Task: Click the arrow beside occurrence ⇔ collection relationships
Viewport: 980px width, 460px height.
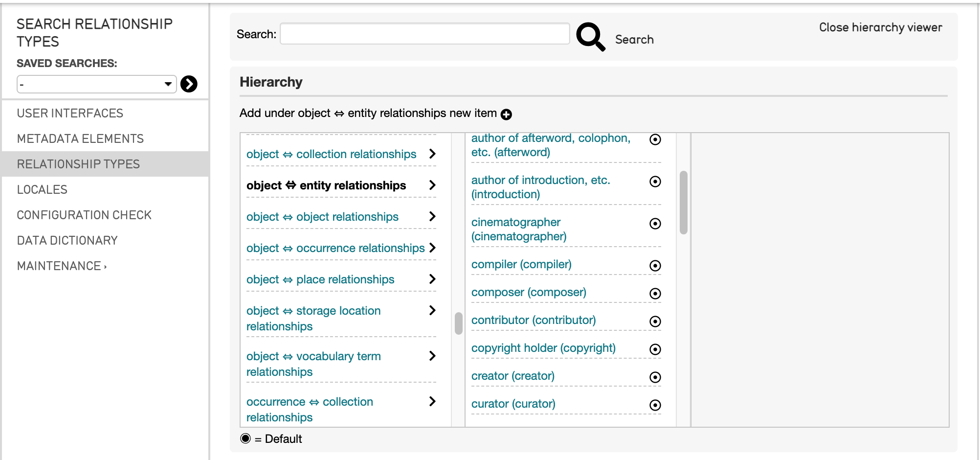Action: 432,401
